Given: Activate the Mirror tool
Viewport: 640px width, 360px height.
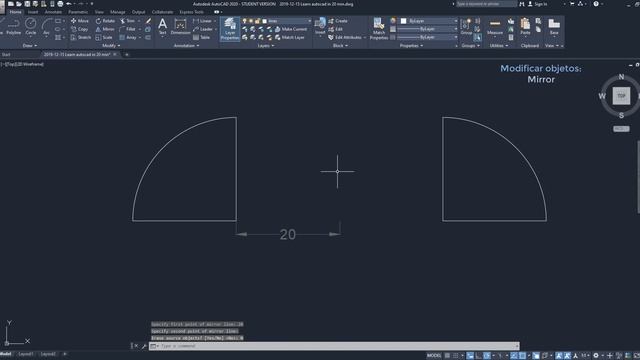Looking at the screenshot, I should tap(105, 29).
